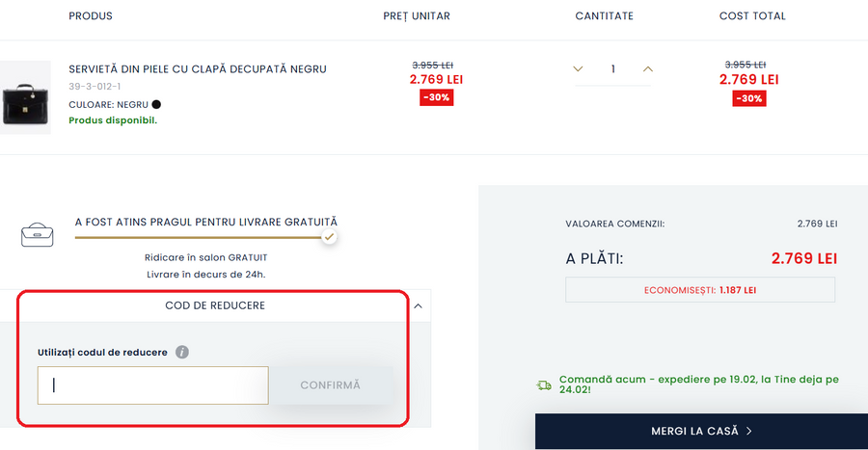Click the green delivery truck icon

544,385
